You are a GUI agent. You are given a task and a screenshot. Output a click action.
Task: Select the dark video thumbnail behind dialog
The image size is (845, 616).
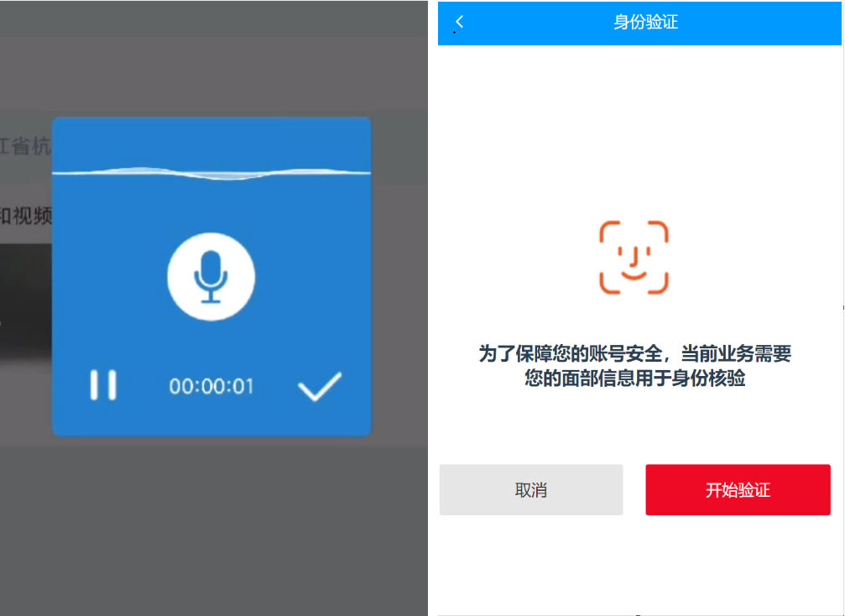25,302
